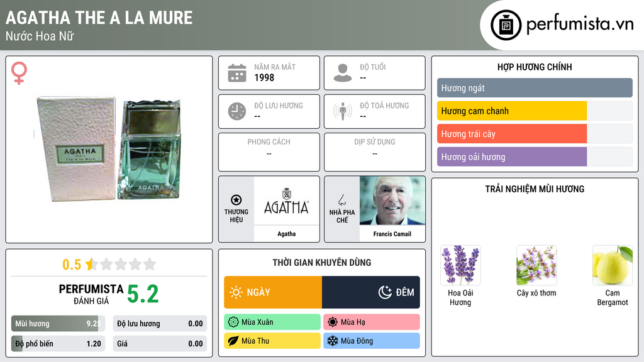Click the purple Hương oải hương accord bar

[535, 156]
